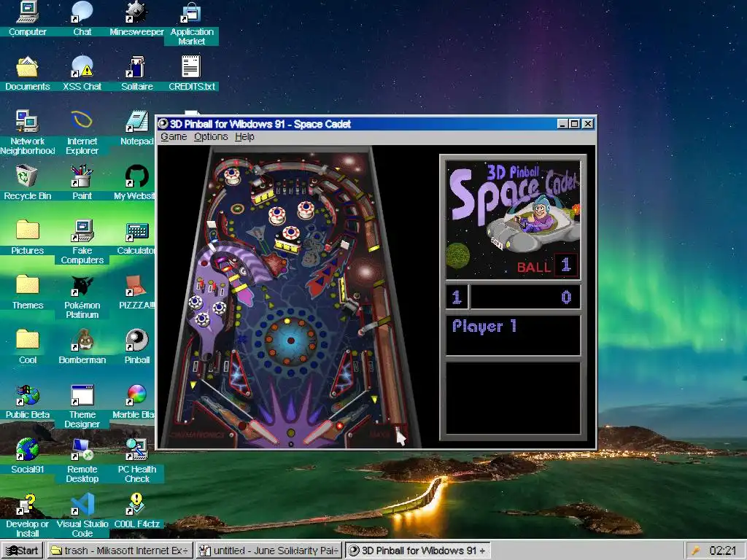747x560 pixels.
Task: Click the Pinball window title icon
Action: pos(163,124)
